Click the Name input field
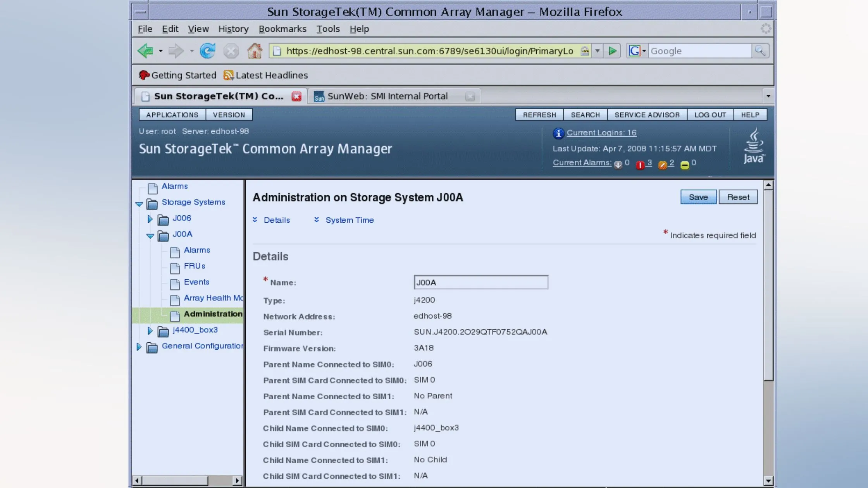 pos(481,282)
